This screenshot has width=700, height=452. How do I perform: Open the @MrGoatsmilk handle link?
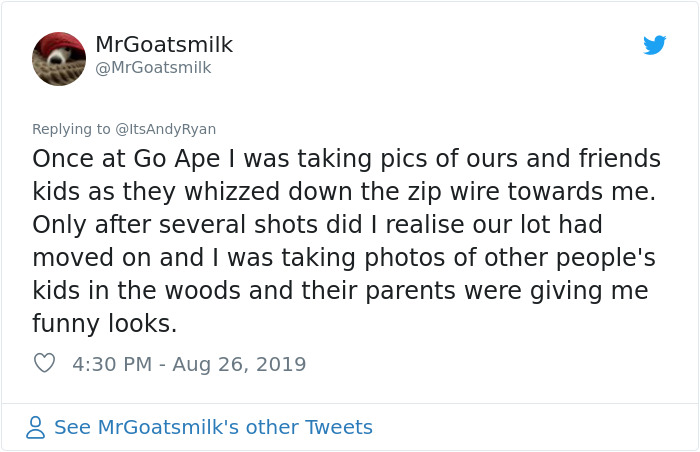(x=153, y=68)
